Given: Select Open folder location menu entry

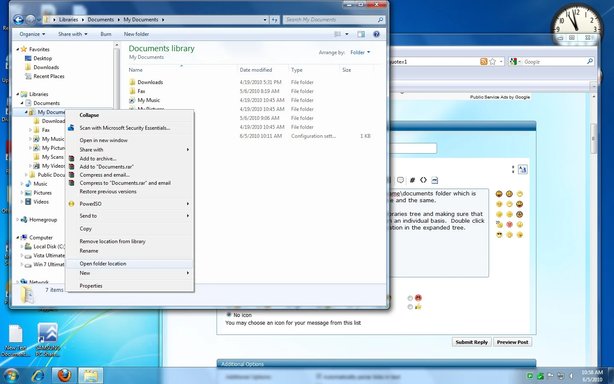Looking at the screenshot, I should pyautogui.click(x=130, y=264).
